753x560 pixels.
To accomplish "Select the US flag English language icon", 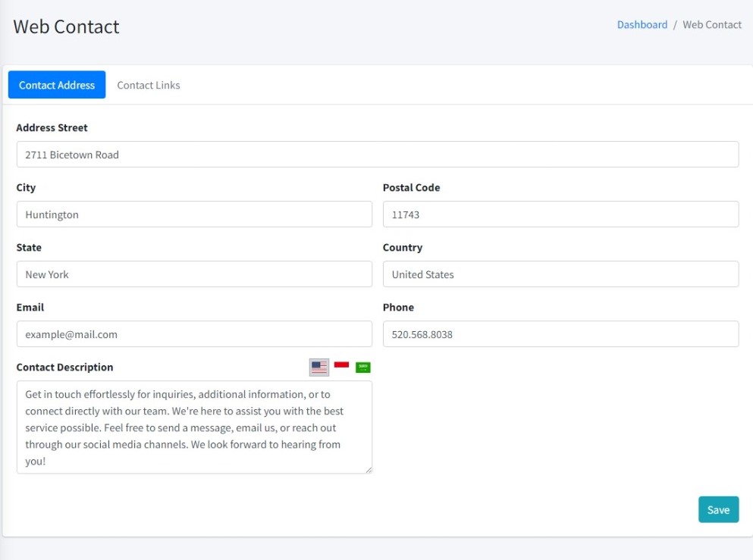I will [x=319, y=368].
